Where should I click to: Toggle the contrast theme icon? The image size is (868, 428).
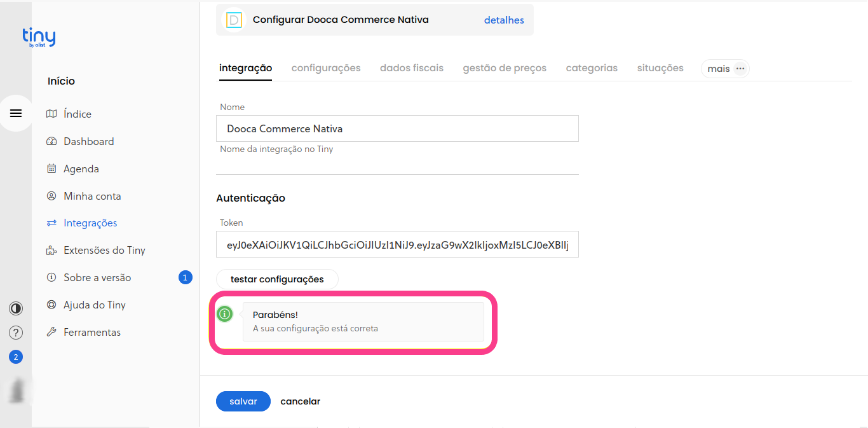pos(16,308)
